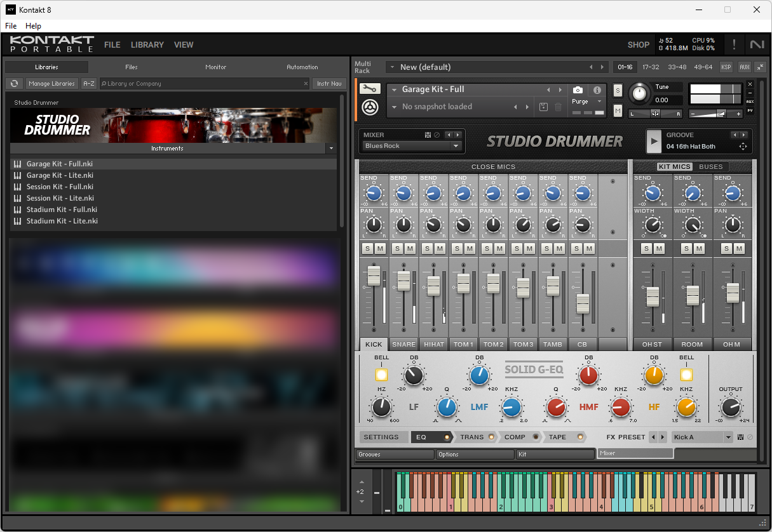Click the save snapshot icon

[544, 107]
